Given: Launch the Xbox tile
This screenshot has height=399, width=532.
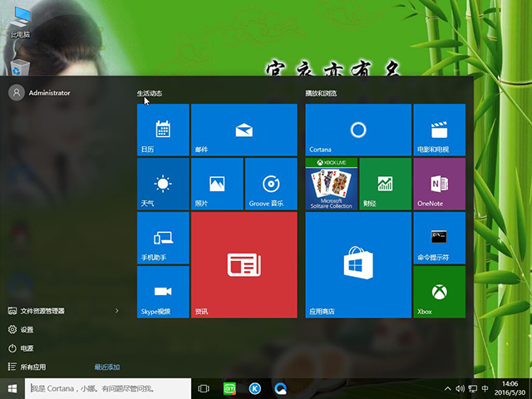Looking at the screenshot, I should pyautogui.click(x=439, y=292).
